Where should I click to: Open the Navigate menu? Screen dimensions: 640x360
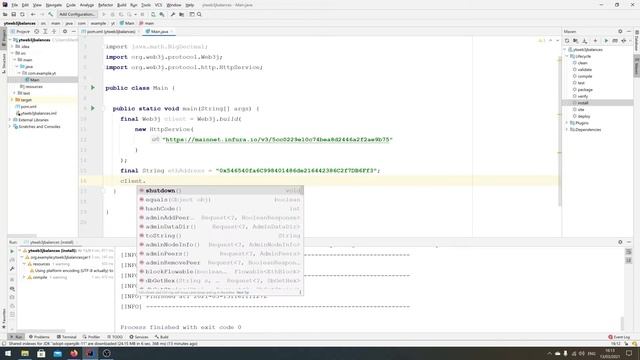pos(53,5)
